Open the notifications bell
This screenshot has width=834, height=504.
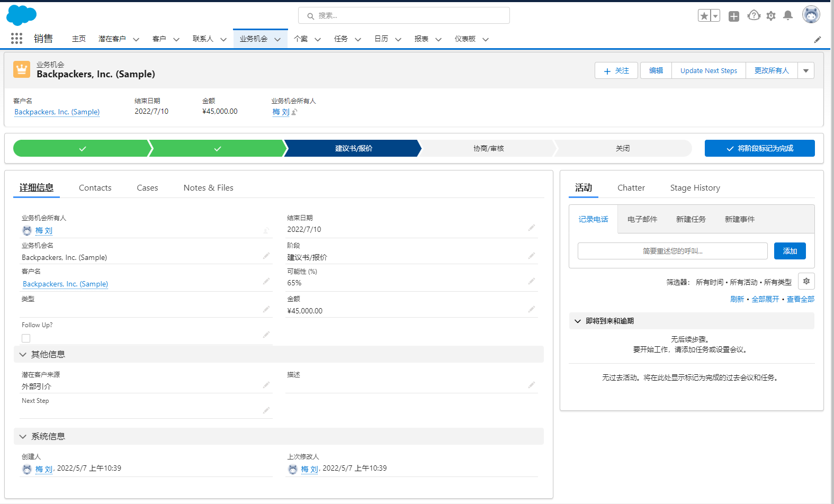(788, 15)
